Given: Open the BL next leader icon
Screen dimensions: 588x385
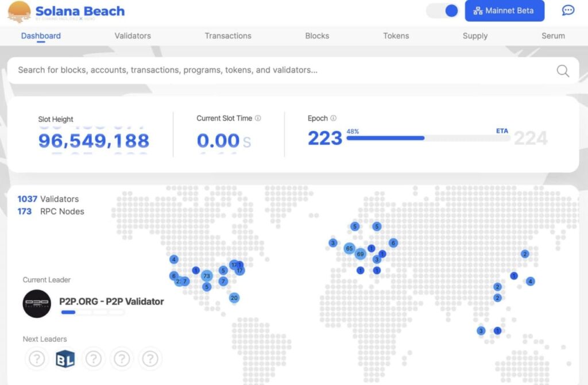Looking at the screenshot, I should pyautogui.click(x=65, y=359).
